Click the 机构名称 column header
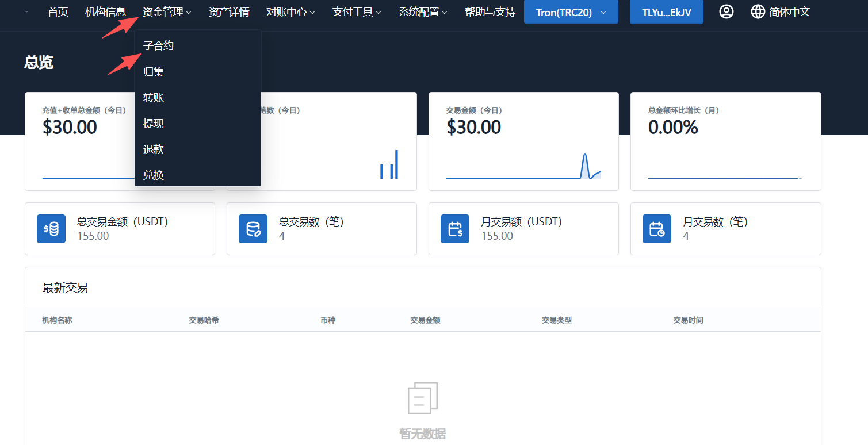This screenshot has height=445, width=868. (x=57, y=320)
